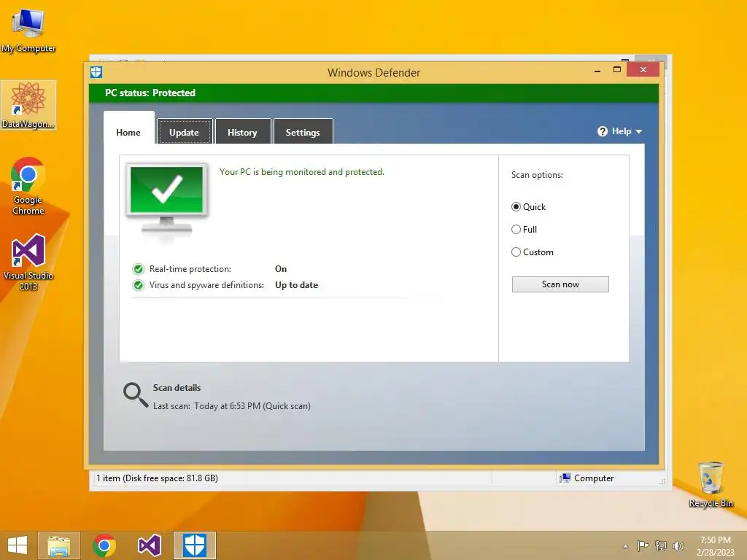Click the Last scan time text
747x560 pixels.
coord(231,406)
